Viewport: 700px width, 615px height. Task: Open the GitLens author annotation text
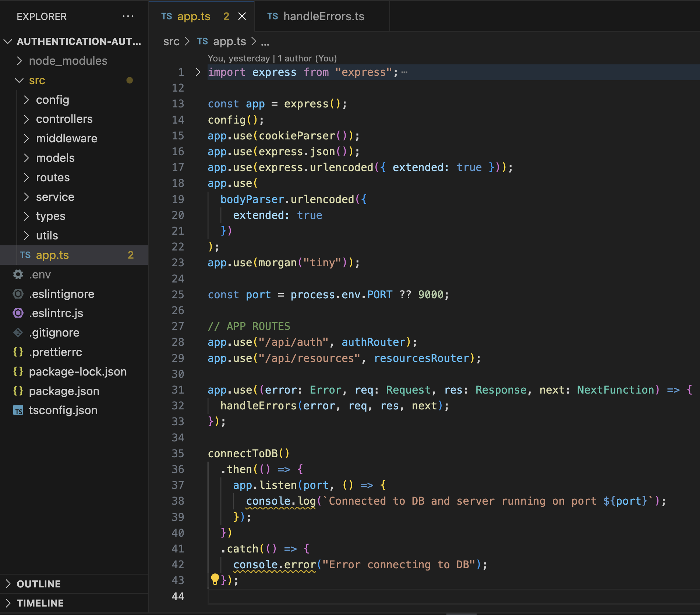click(272, 58)
